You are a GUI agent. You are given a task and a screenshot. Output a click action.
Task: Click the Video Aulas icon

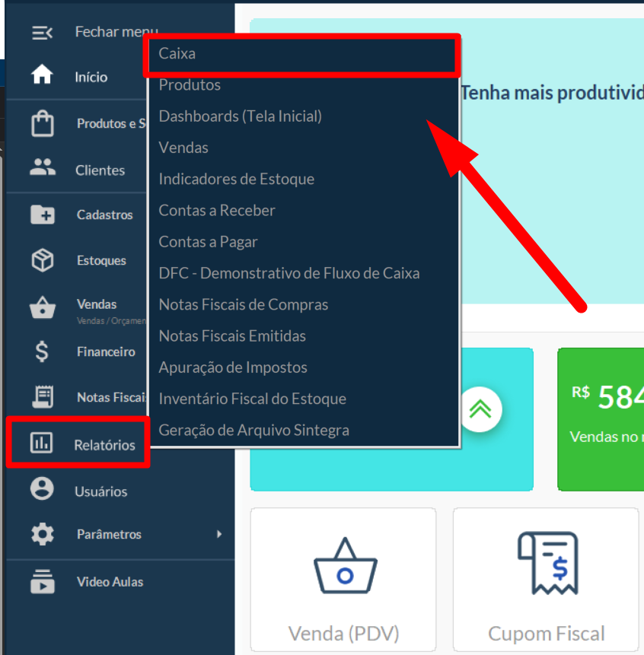click(42, 580)
